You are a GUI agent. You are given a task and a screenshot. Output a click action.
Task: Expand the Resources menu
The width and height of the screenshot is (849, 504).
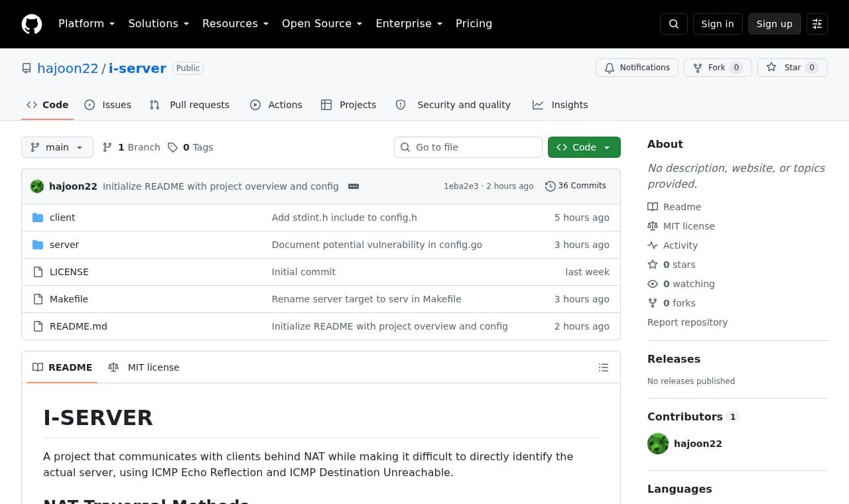coord(235,24)
